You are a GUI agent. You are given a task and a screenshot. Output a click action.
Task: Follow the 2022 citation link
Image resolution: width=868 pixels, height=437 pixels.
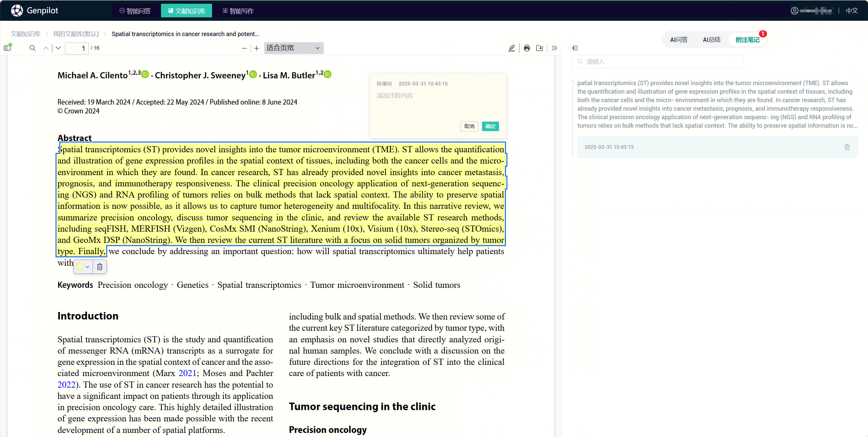(66, 385)
